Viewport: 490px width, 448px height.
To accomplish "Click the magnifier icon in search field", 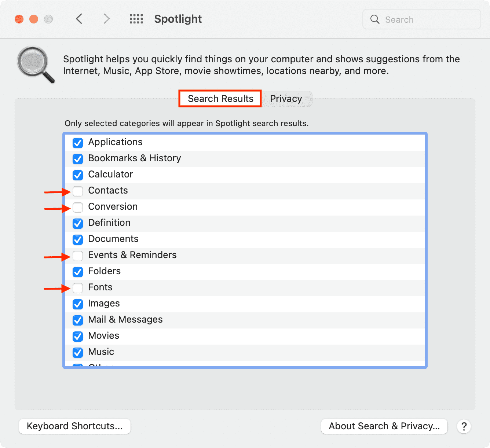I will pyautogui.click(x=374, y=19).
